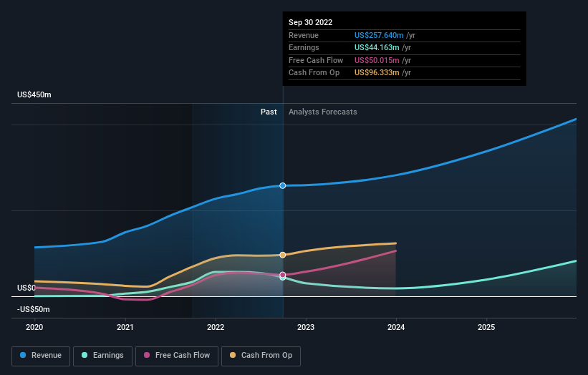Click the Free Cash Flow label in tooltip
This screenshot has height=375, width=588.
click(316, 60)
